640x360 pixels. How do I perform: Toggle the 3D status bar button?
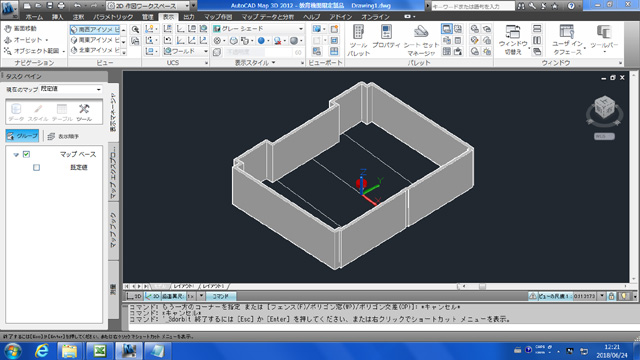[152, 296]
